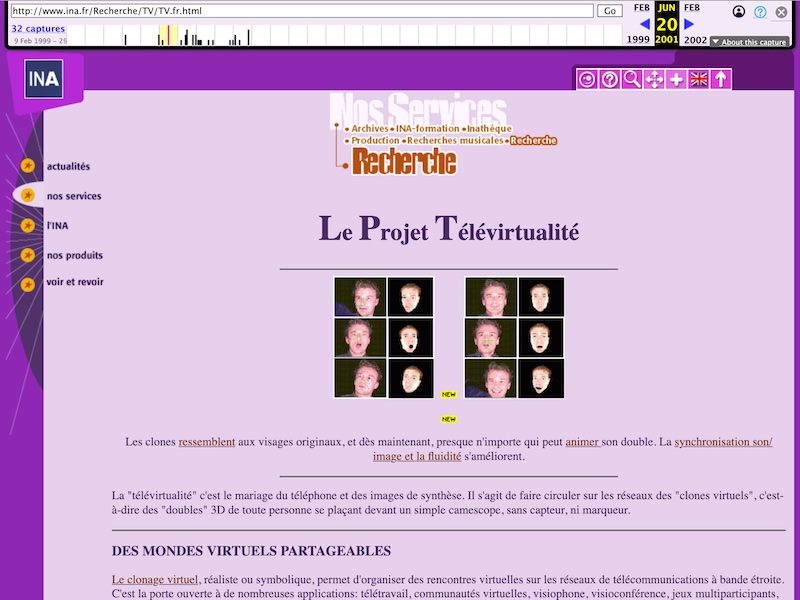Select the magnifying glass search icon
Viewport: 800px width, 600px height.
(x=632, y=80)
